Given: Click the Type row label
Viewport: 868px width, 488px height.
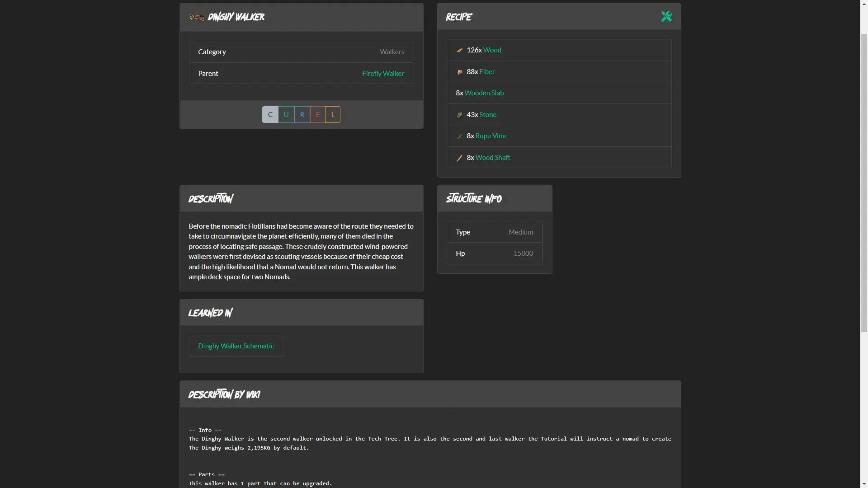Looking at the screenshot, I should pyautogui.click(x=463, y=232).
